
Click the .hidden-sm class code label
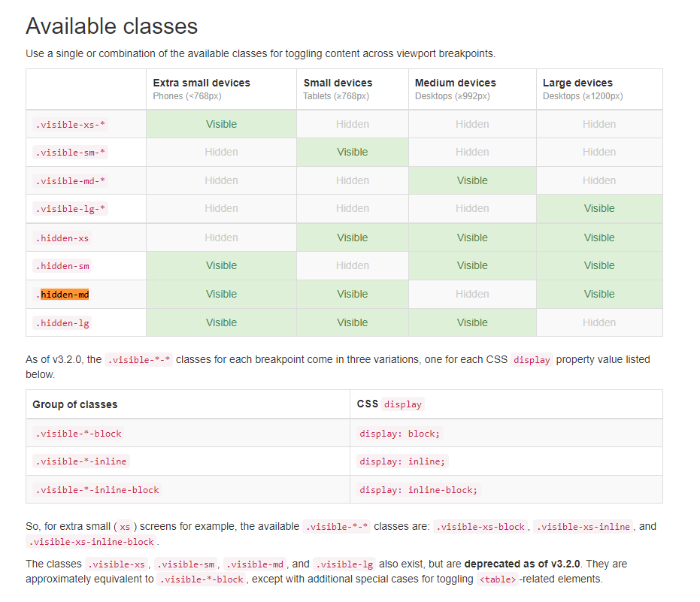click(x=62, y=266)
